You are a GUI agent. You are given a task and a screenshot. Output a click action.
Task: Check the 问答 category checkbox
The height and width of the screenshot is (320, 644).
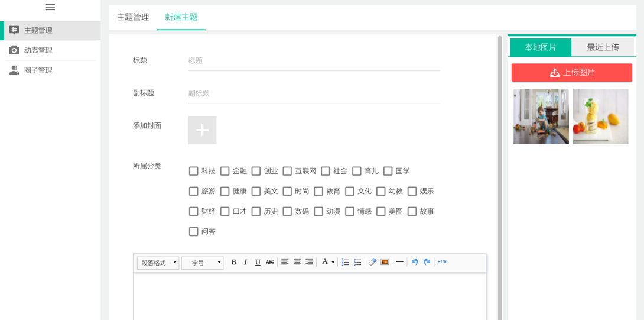coord(193,231)
